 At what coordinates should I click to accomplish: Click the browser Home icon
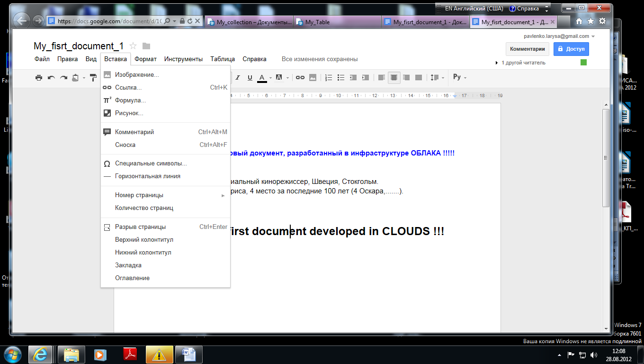click(579, 21)
